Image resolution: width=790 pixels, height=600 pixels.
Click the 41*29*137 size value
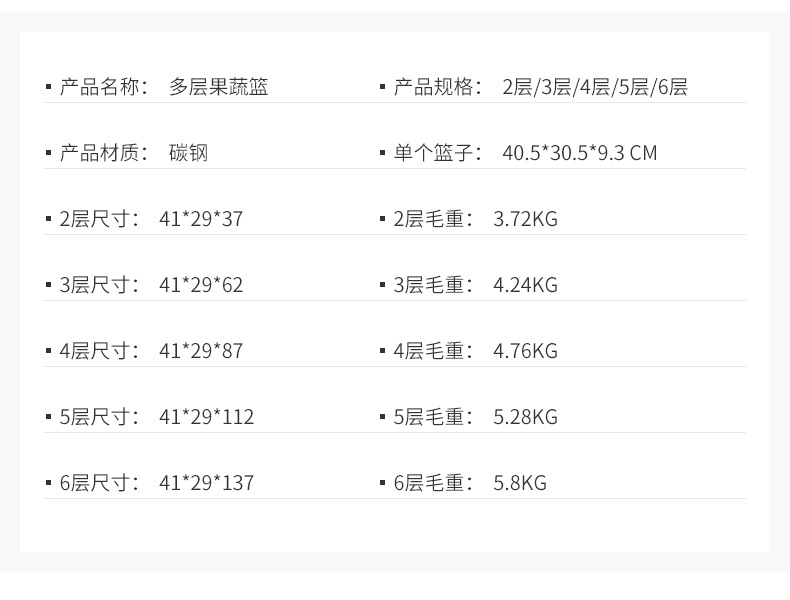pos(206,483)
